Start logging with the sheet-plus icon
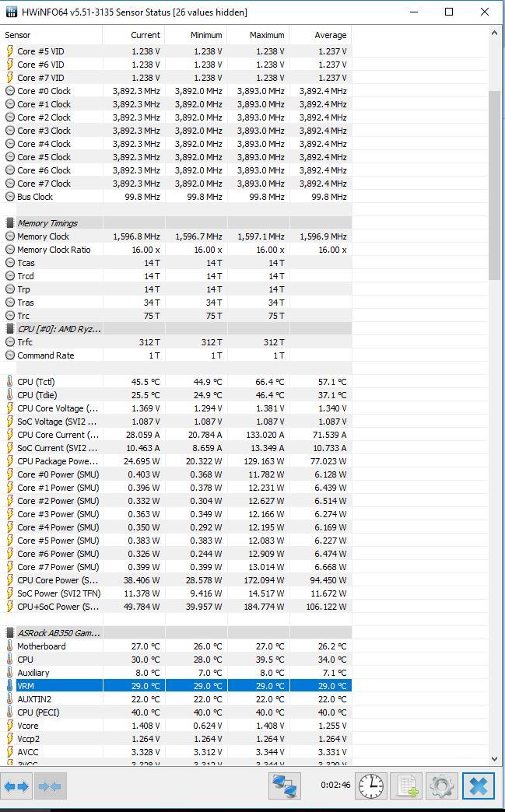 click(407, 786)
